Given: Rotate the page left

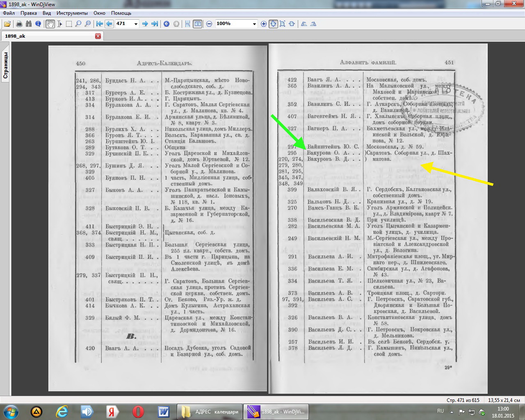Looking at the screenshot, I should (304, 24).
